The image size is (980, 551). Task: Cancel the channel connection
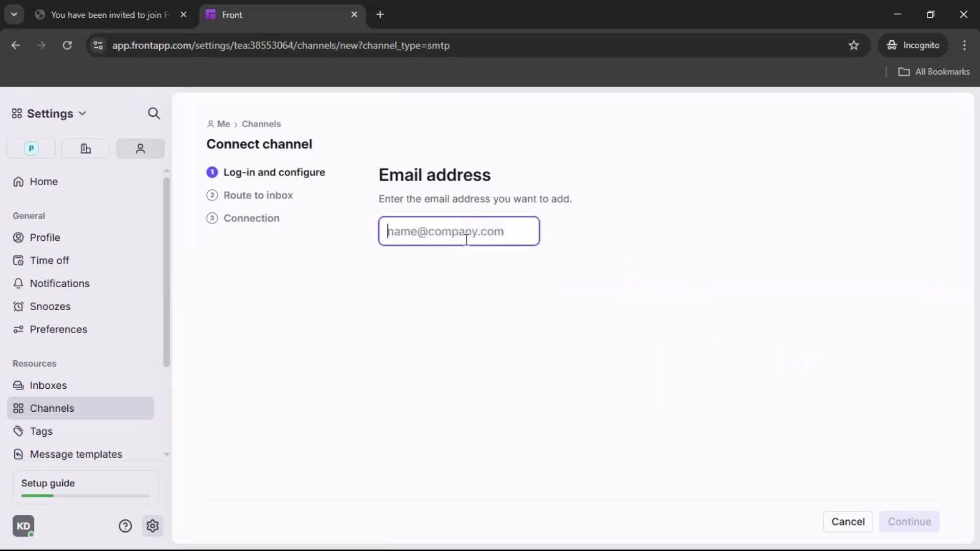(848, 521)
